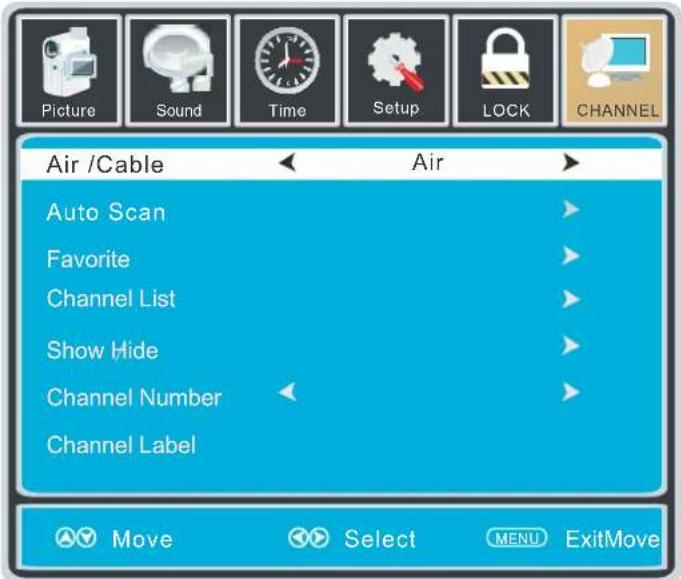The height and width of the screenshot is (579, 681).
Task: Click the down arrow Move icon
Action: pos(86,538)
